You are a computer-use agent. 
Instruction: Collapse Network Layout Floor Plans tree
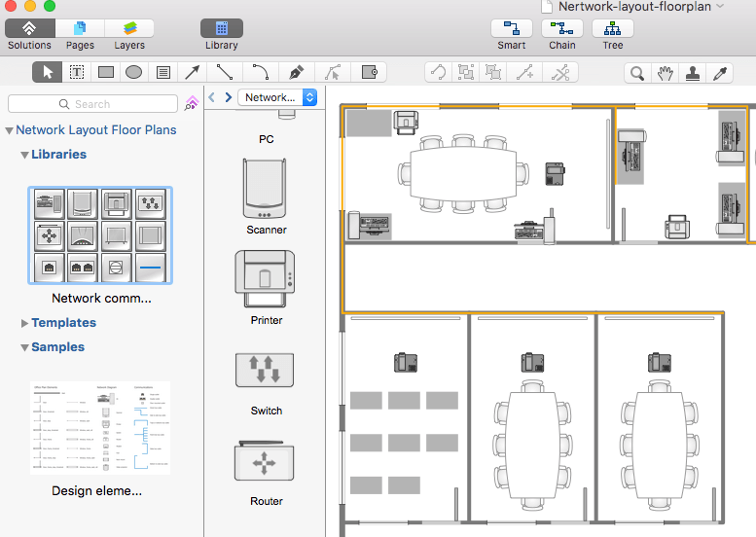pos(9,130)
